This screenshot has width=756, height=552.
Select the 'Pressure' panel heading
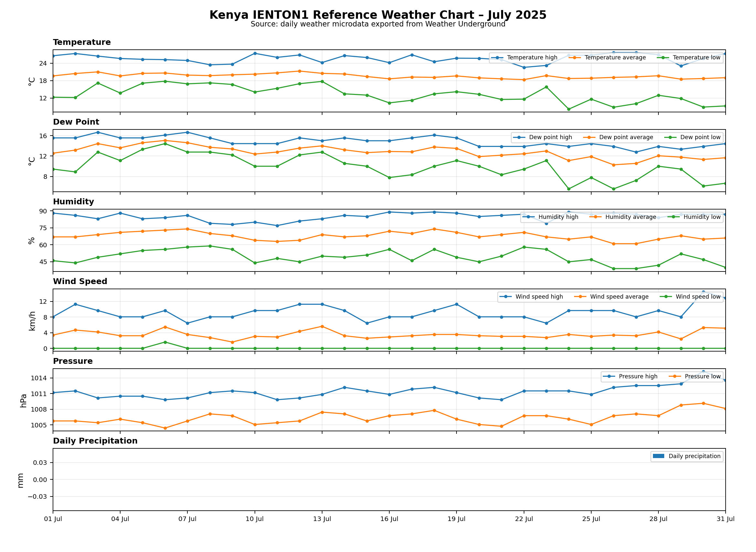point(73,362)
